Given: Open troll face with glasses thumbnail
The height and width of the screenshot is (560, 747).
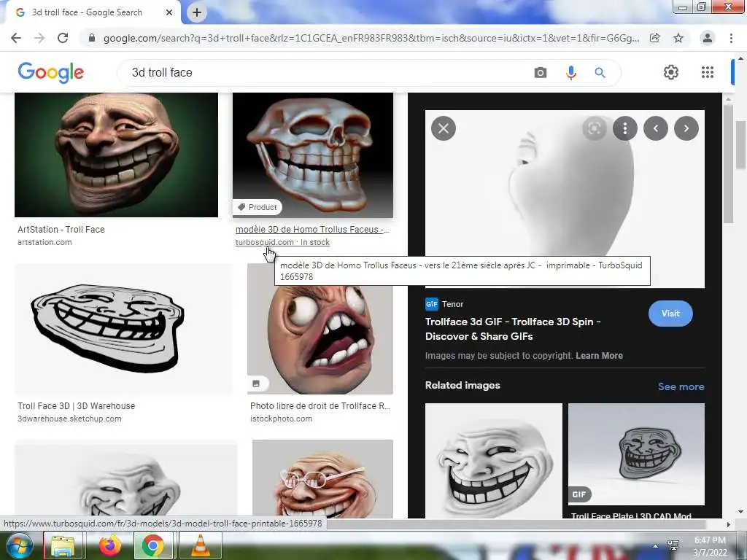Looking at the screenshot, I should 322,478.
